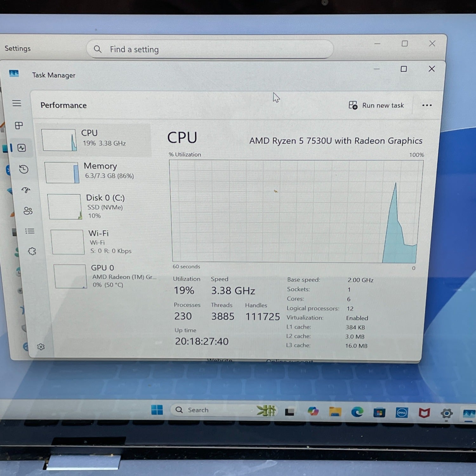The width and height of the screenshot is (476, 476).
Task: Click the Task Manager title bar icon
Action: click(14, 74)
